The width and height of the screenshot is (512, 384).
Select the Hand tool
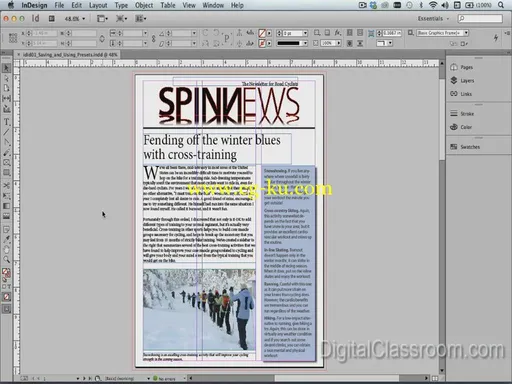(x=6, y=250)
